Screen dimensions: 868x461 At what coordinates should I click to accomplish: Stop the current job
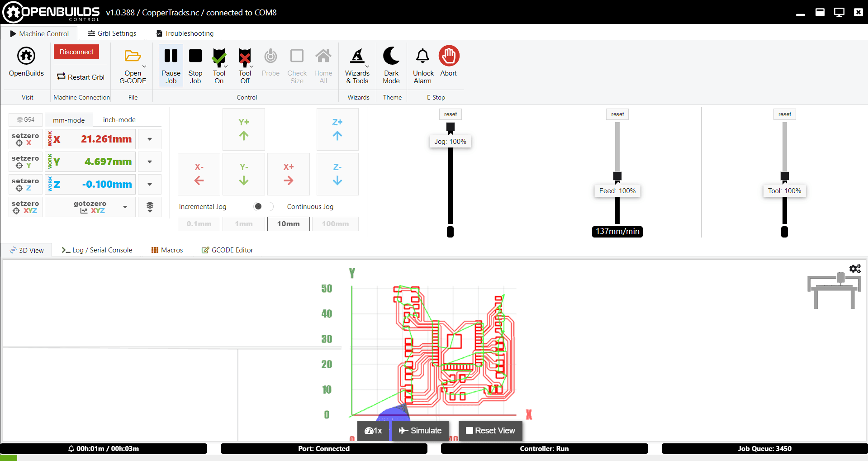pos(195,65)
